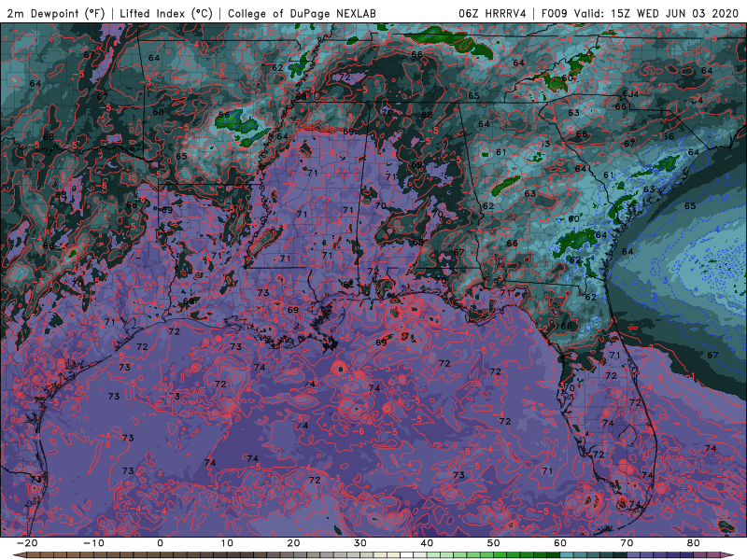Click the "2m Dewpoint (°F)" title text
The height and width of the screenshot is (560, 747).
(56, 14)
